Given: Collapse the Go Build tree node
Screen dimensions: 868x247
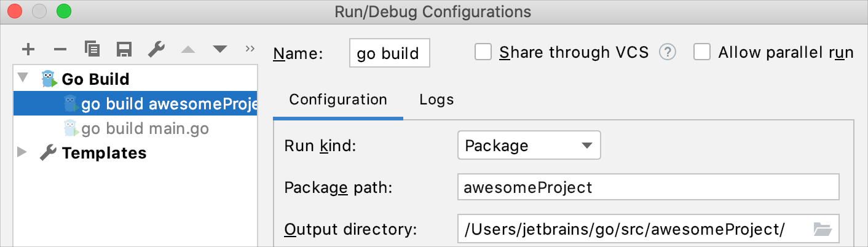Looking at the screenshot, I should [23, 79].
